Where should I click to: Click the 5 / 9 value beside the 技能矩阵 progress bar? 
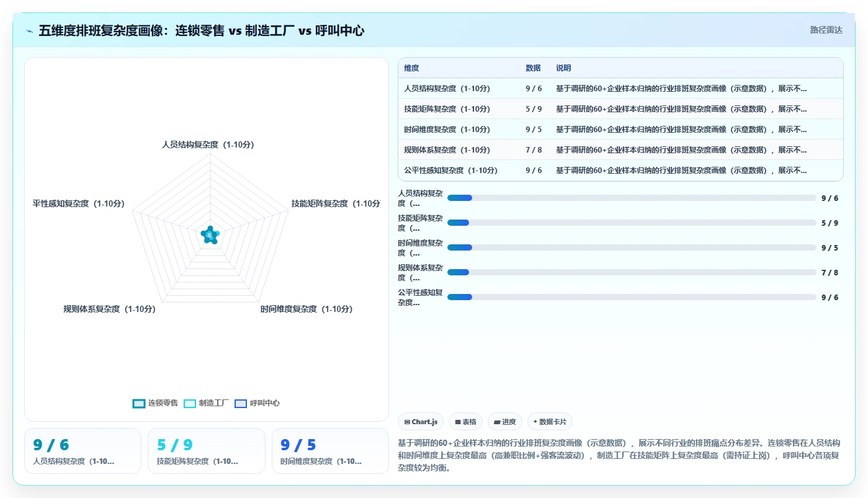click(x=830, y=223)
